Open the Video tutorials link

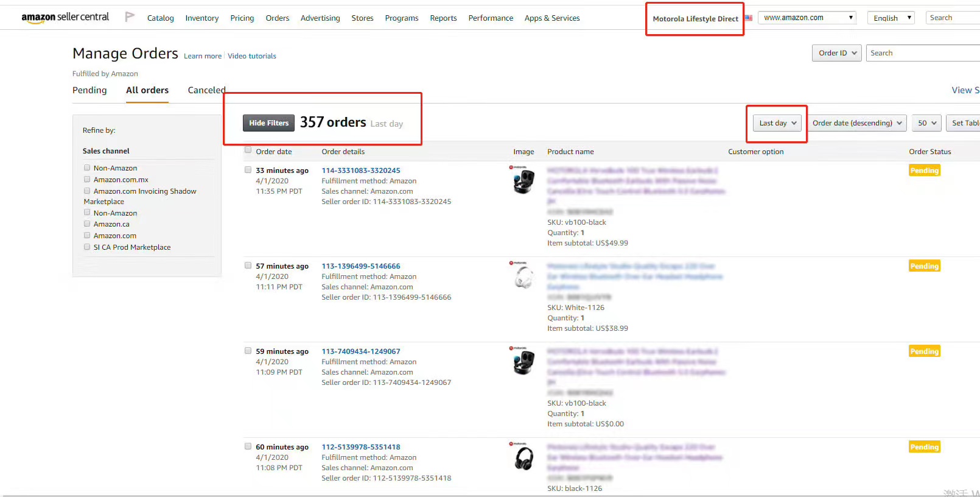pyautogui.click(x=252, y=56)
